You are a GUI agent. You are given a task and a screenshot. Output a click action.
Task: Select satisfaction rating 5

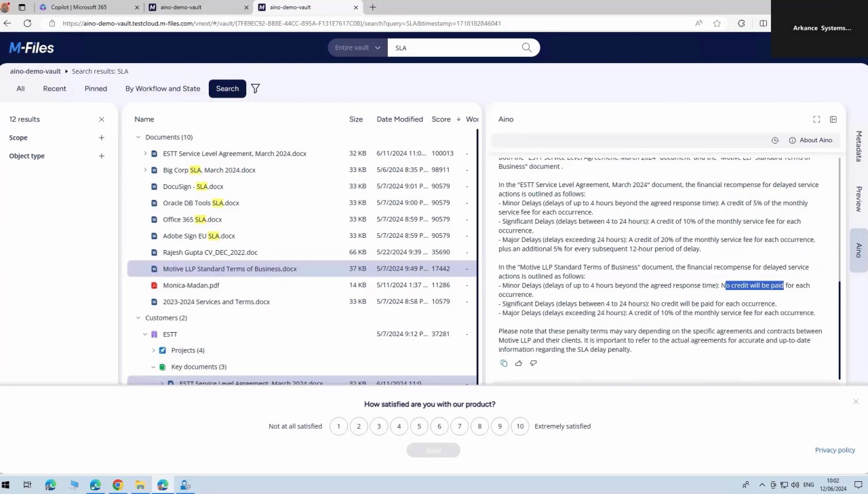coord(419,426)
